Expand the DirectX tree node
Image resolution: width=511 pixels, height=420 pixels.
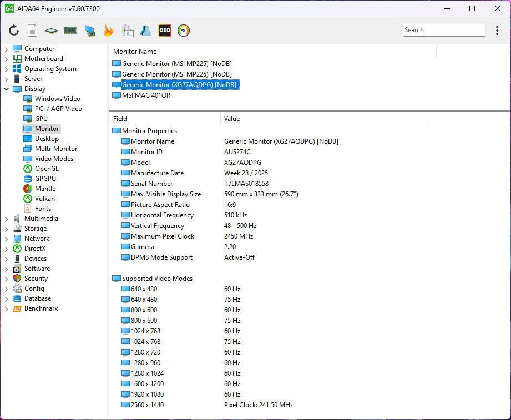(6, 249)
